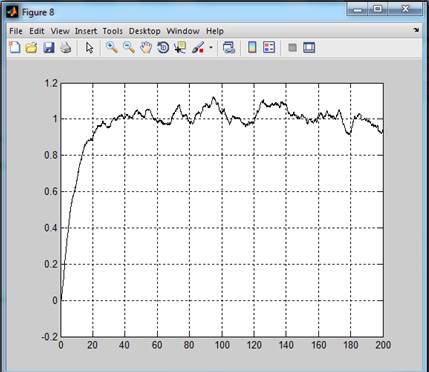Select the Edit Plot arrow tool
The height and width of the screenshot is (372, 429).
(x=89, y=48)
